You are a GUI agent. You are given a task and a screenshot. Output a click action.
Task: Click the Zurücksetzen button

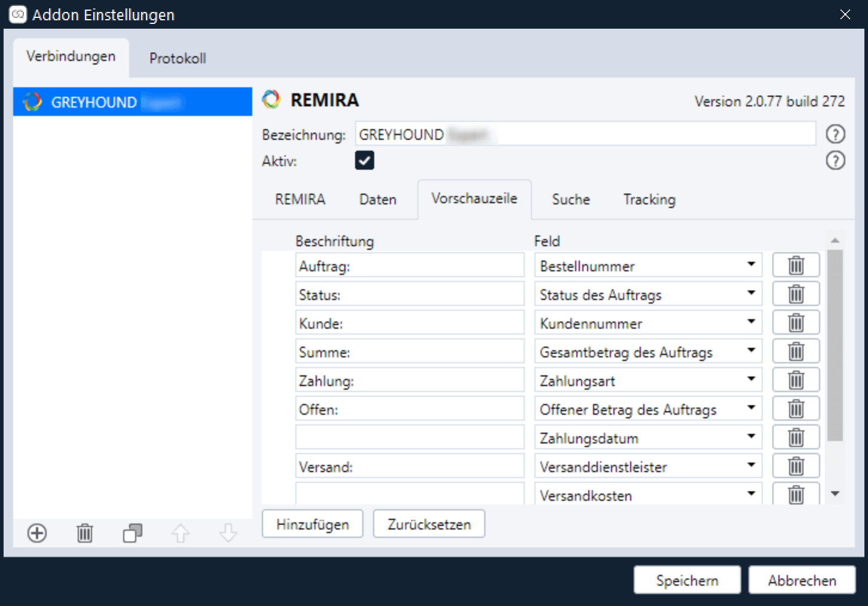429,524
